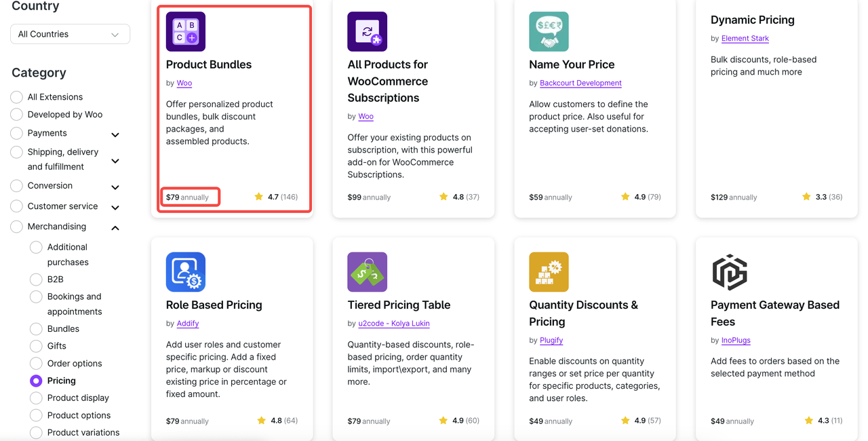Visit the Plugify developer link
868x441 pixels.
551,341
